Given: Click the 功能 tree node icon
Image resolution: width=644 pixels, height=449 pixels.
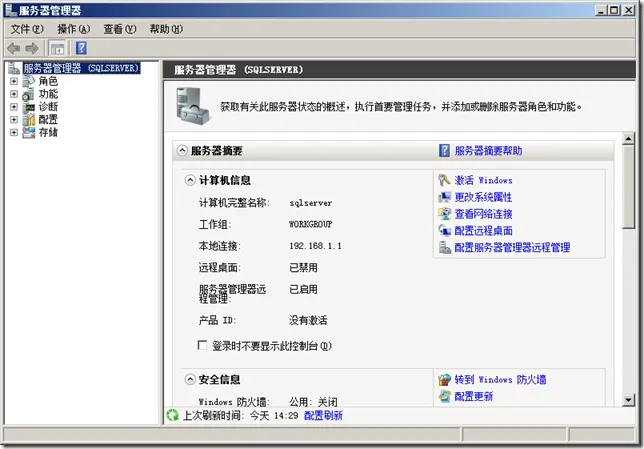Looking at the screenshot, I should 29,94.
